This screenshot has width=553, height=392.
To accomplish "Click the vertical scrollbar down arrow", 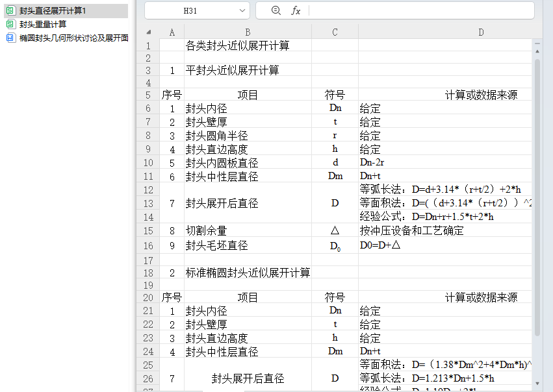I will click(x=537, y=383).
